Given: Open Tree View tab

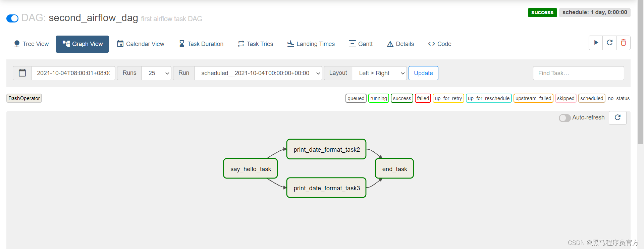Looking at the screenshot, I should (x=31, y=44).
